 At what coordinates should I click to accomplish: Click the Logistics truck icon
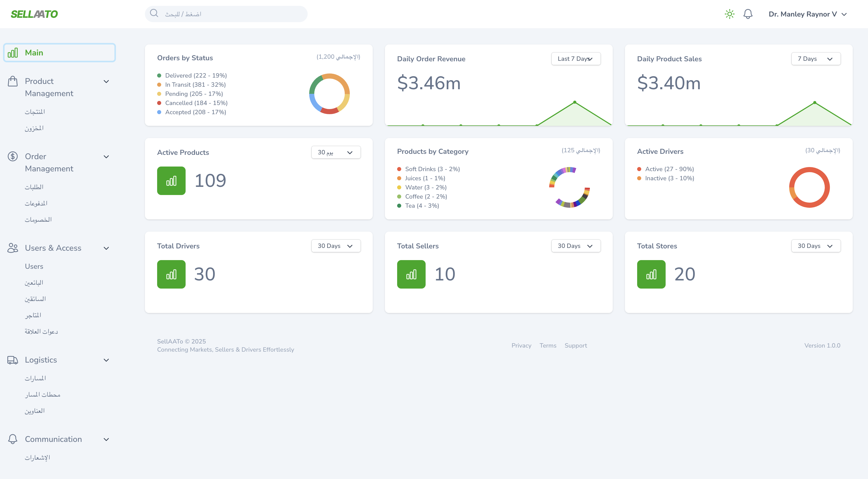pyautogui.click(x=13, y=360)
